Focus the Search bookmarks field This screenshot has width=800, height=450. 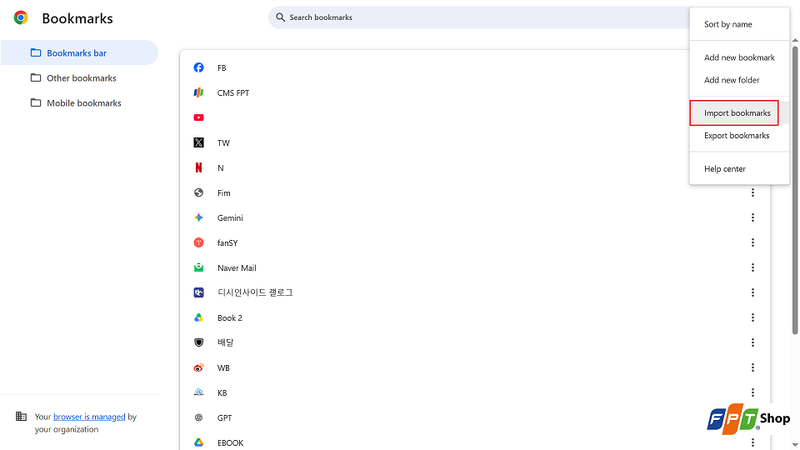pos(480,17)
